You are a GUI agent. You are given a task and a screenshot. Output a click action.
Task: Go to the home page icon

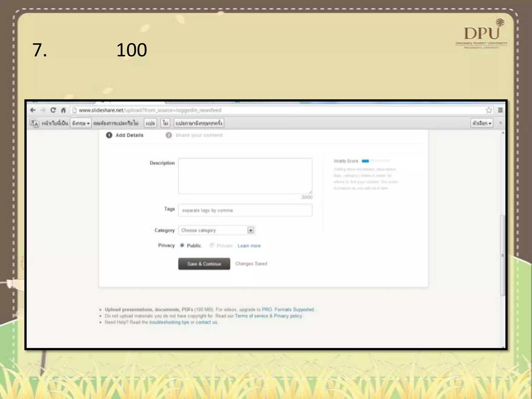[63, 110]
